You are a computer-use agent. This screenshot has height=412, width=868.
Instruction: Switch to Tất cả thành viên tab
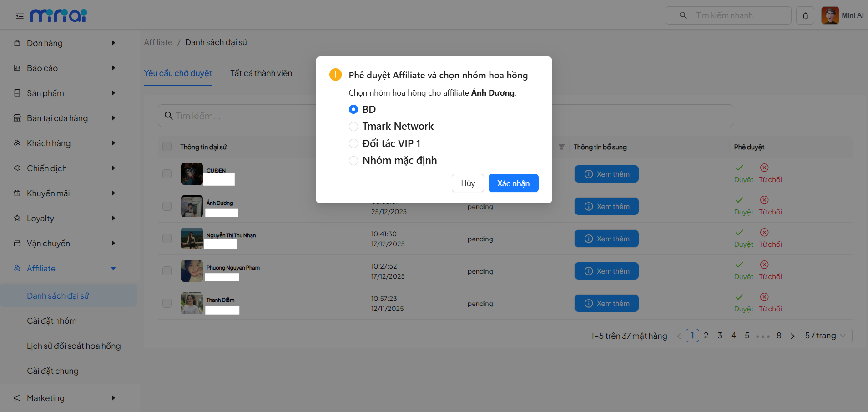pos(261,73)
